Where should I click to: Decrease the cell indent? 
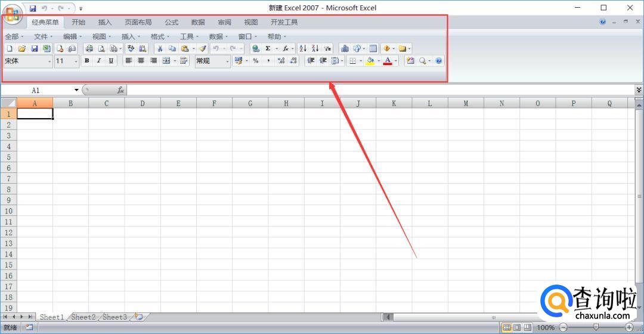[311, 61]
